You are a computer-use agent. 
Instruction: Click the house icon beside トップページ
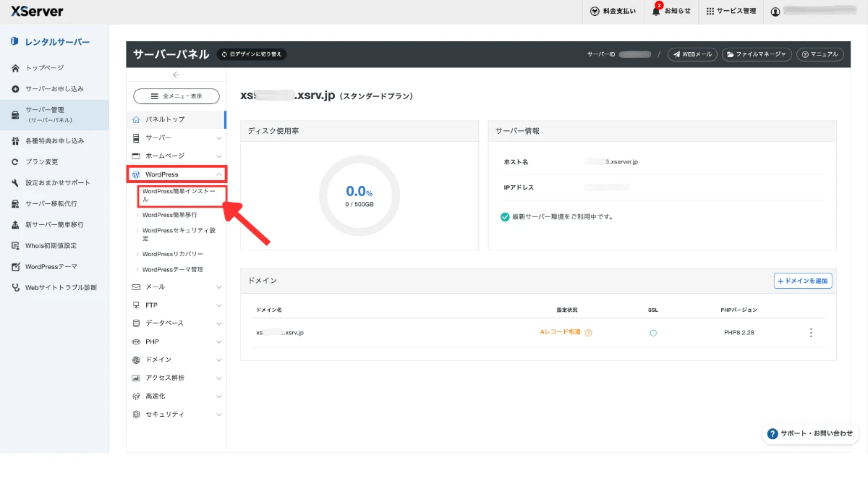15,68
